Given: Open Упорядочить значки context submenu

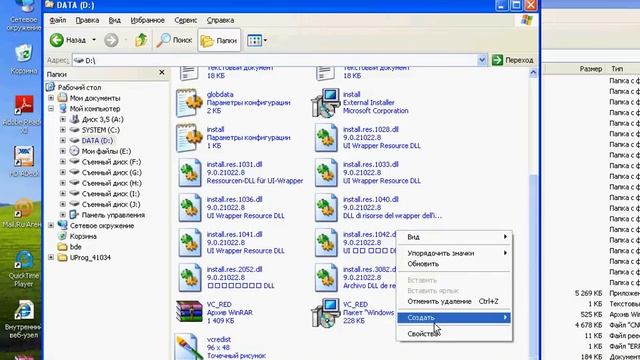Looking at the screenshot, I should point(454,253).
